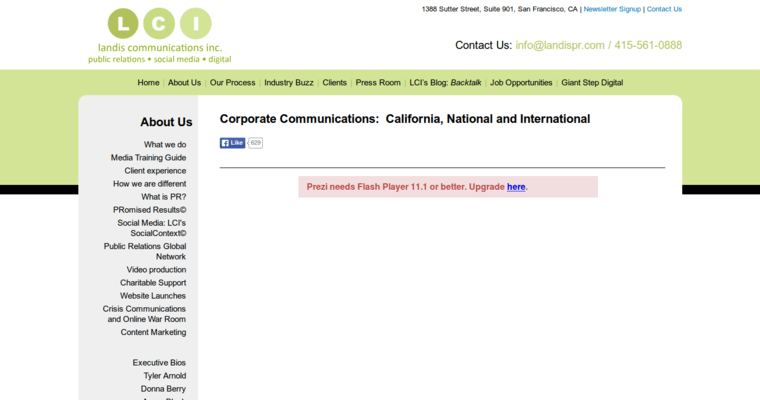Open Our Process menu item
Viewport: 760px width, 400px height.
click(232, 82)
